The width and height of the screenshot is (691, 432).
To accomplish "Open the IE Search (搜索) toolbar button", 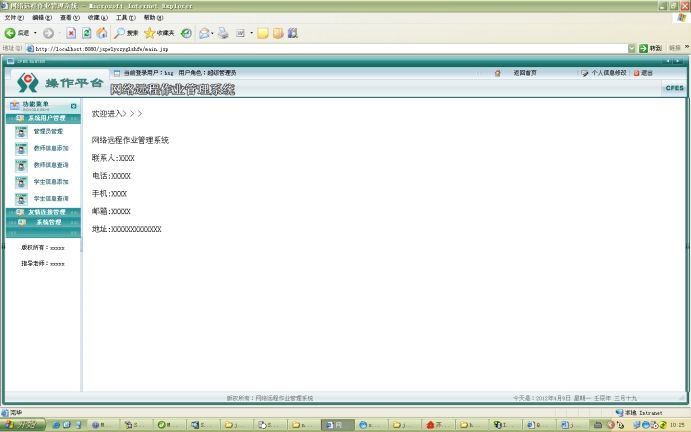I will [x=126, y=33].
